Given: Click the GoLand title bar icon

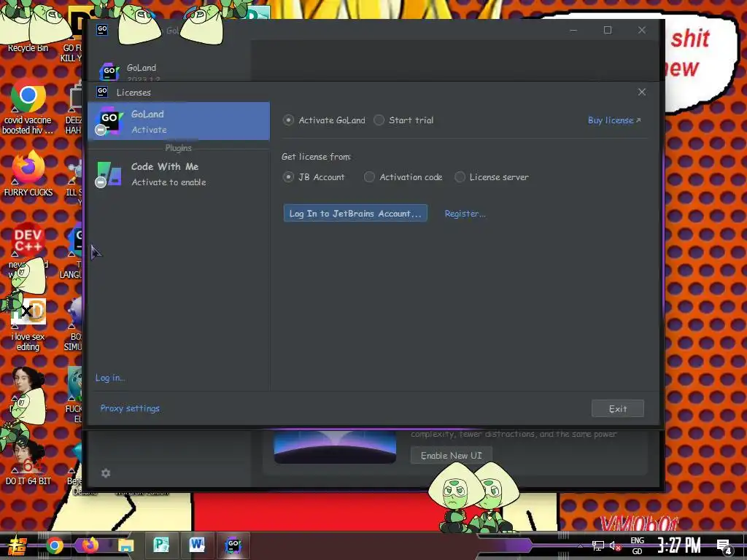Looking at the screenshot, I should point(102,29).
